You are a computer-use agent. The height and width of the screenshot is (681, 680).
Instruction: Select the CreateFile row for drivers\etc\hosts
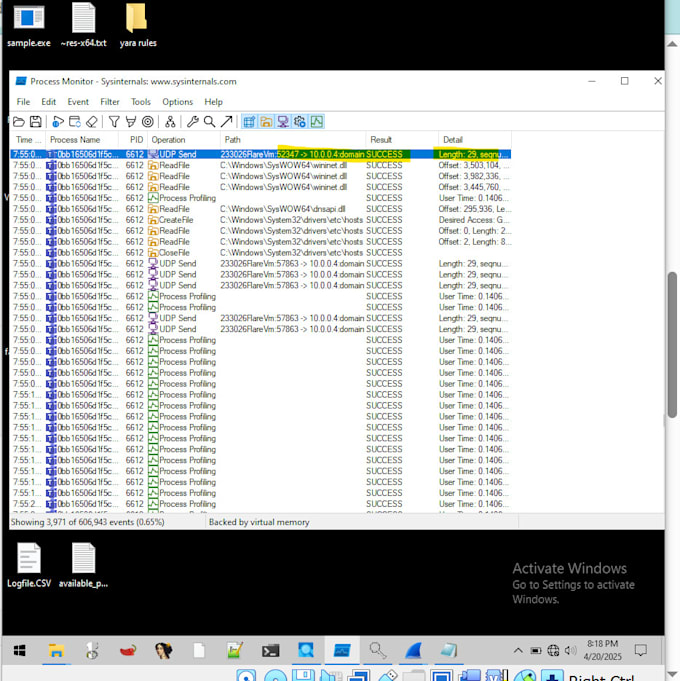[261, 220]
